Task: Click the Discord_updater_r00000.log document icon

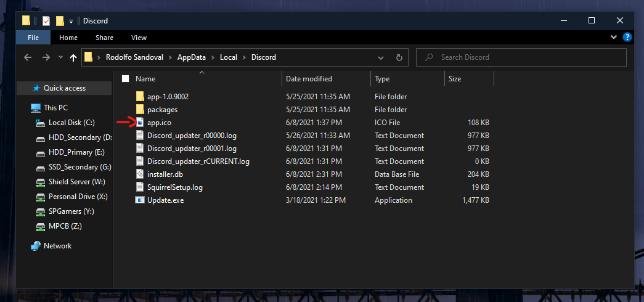Action: pos(140,135)
